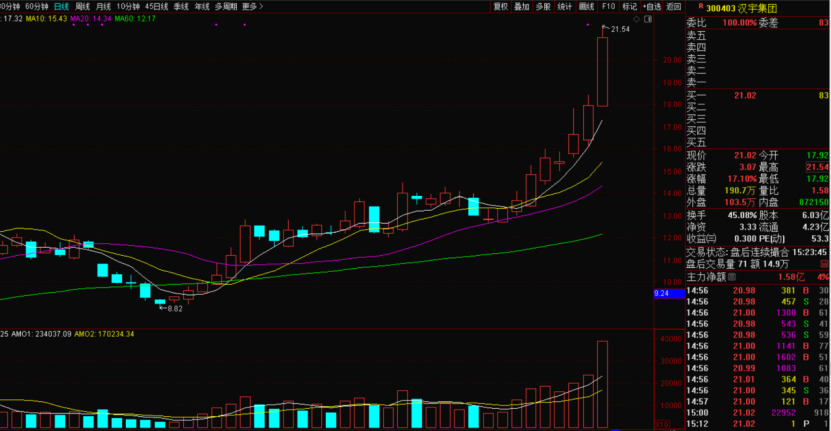Screen dimensions: 831x431
Task: Click the 内盘 872150 value
Action: (x=814, y=202)
